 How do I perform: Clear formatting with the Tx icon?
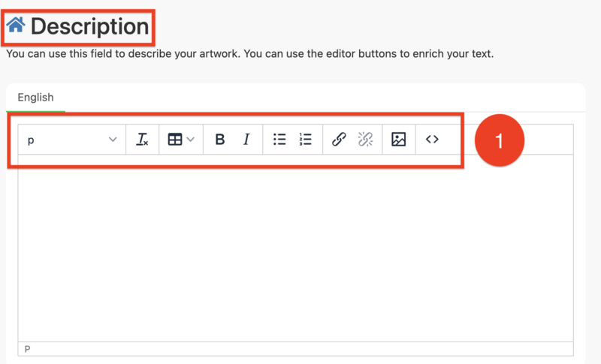click(x=142, y=140)
